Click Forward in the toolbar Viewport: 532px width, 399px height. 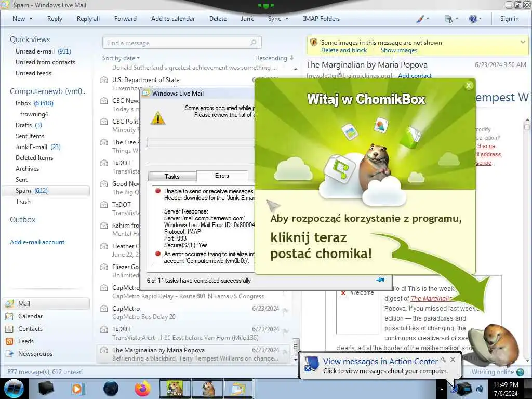tap(125, 19)
